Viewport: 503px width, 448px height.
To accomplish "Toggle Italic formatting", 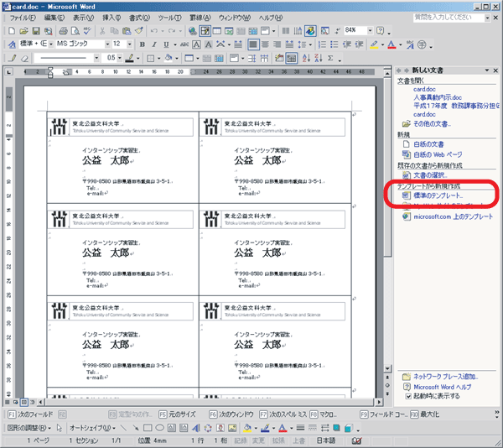I will [154, 44].
